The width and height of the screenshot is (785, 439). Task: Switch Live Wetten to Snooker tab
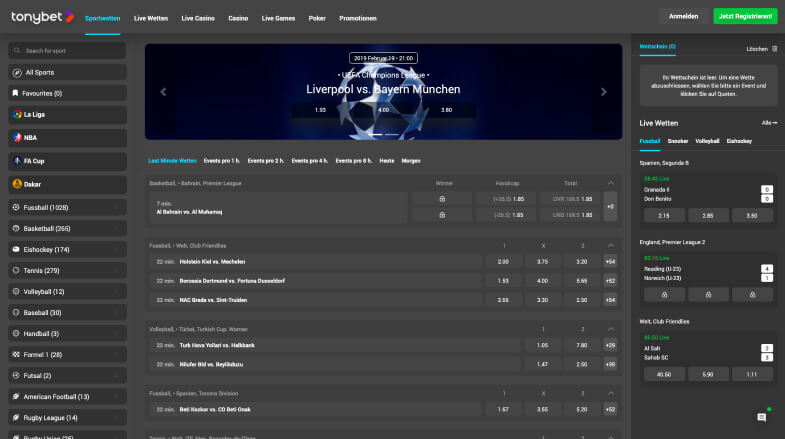click(x=677, y=141)
